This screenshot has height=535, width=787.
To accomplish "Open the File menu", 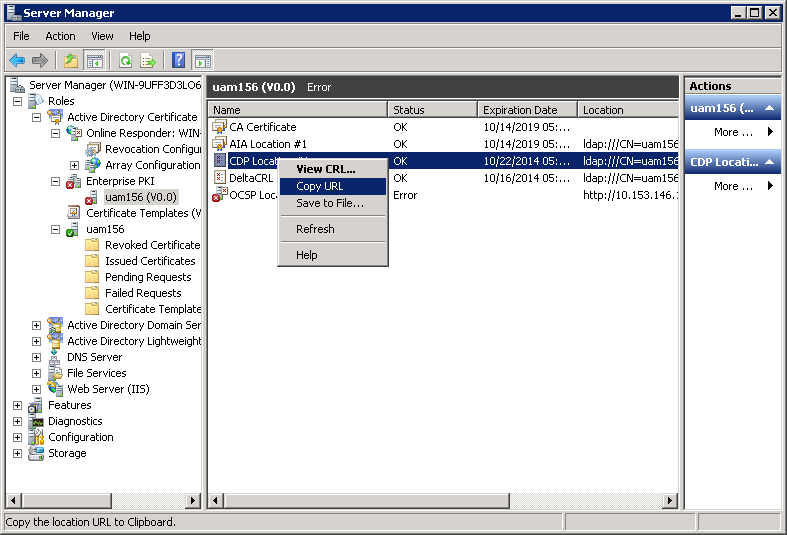I will (x=21, y=36).
